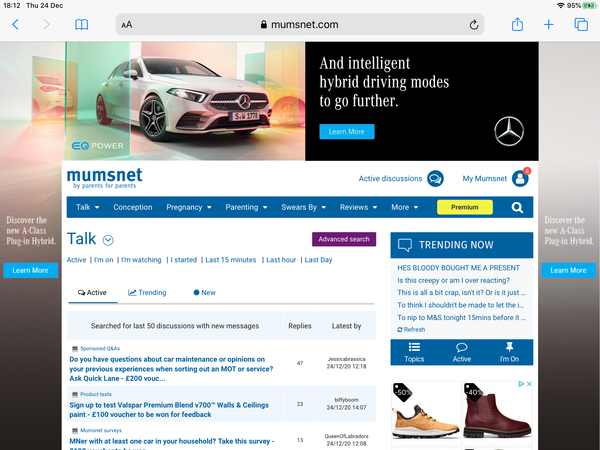Open the Swears By dropdown menu
600x450 pixels.
pos(303,207)
